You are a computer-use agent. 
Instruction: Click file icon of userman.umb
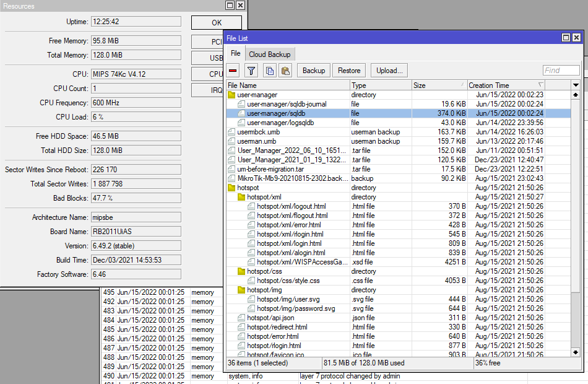point(231,141)
